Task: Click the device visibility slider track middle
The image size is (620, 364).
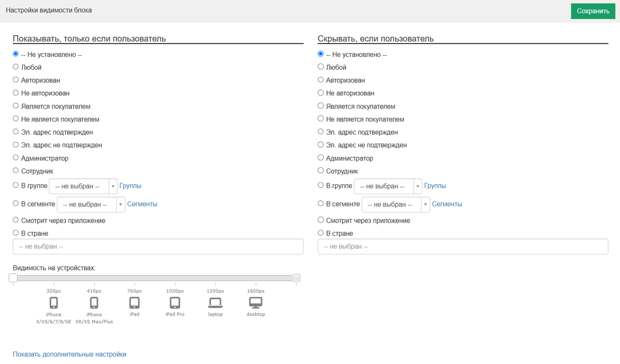Action: pos(154,278)
